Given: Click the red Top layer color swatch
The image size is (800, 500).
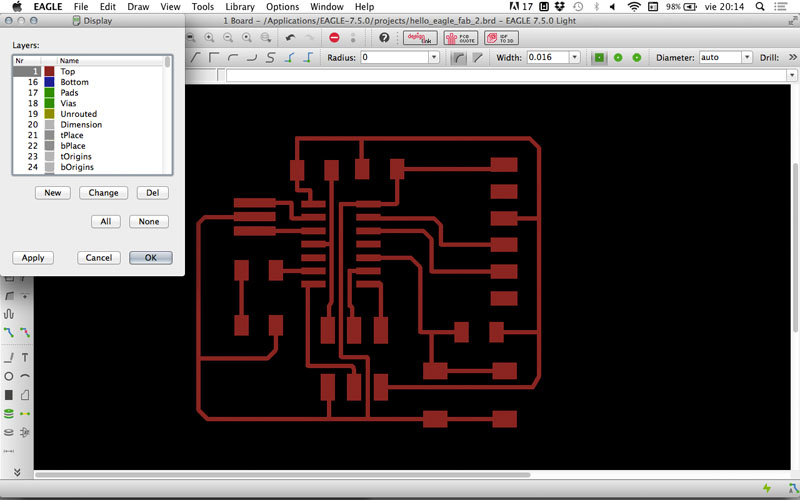Looking at the screenshot, I should coord(49,71).
